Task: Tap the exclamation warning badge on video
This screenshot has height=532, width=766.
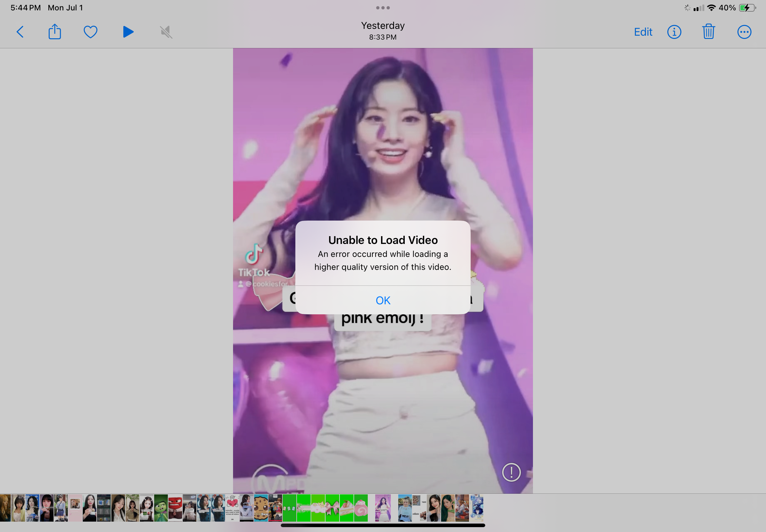Action: coord(511,472)
